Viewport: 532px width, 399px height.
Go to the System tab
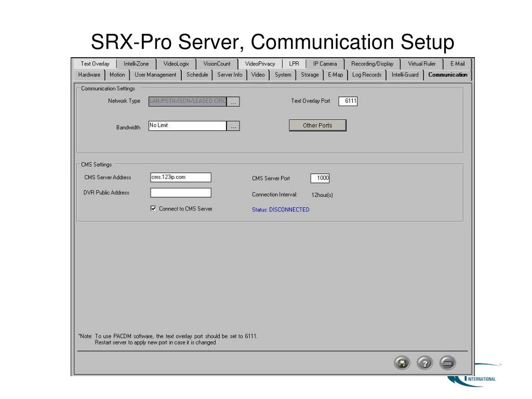283,75
